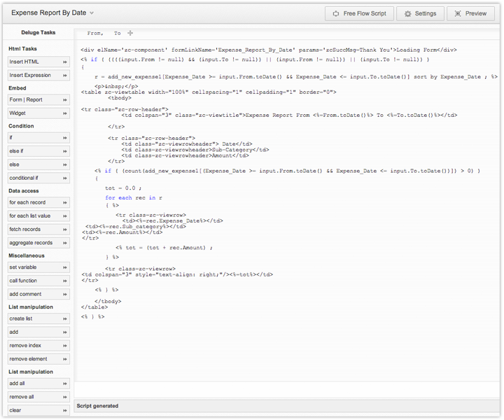Click the From parameter in the header
This screenshot has height=420, width=504.
coord(94,33)
